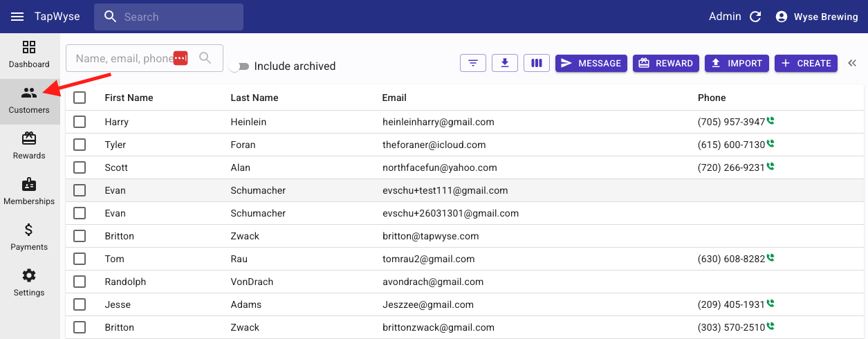This screenshot has width=868, height=339.
Task: Collapse the panel with double chevron
Action: [851, 63]
